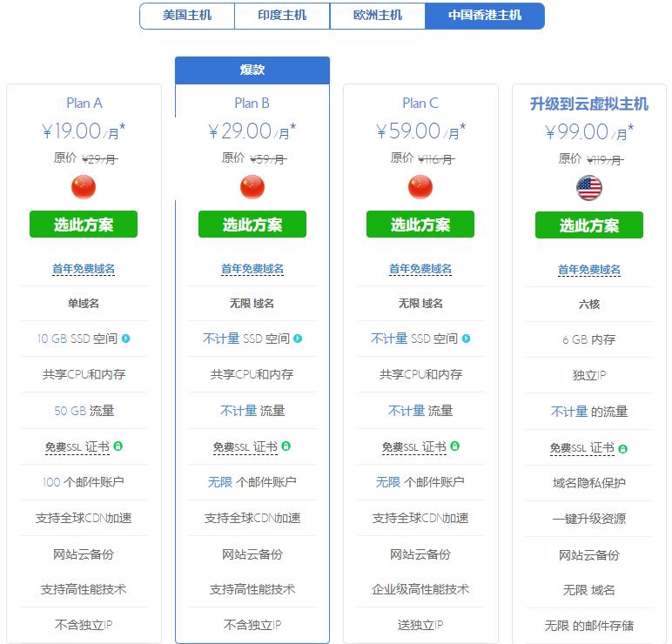The image size is (672, 644).
Task: Click the 升级到云虚拟主机 heading
Action: coord(589,104)
